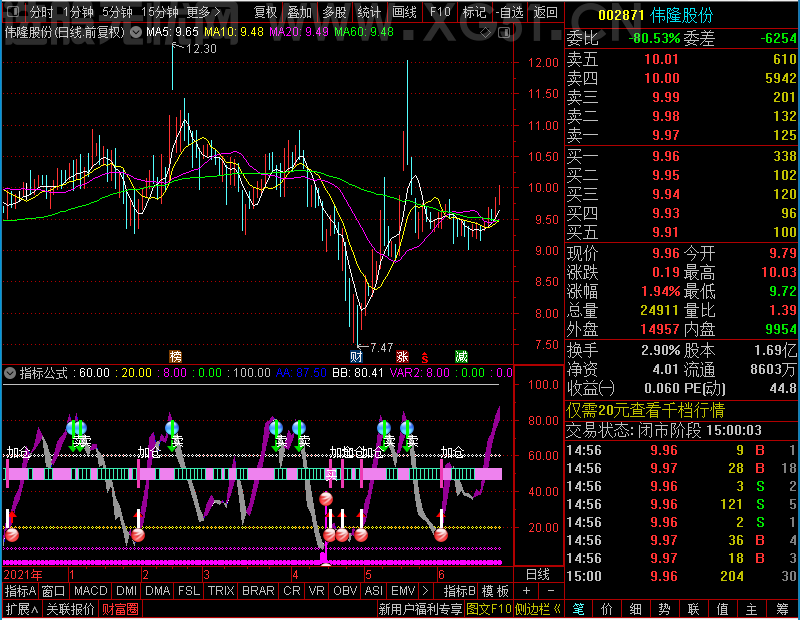Switch the indicator to EMV
Image resolution: width=800 pixels, height=620 pixels.
pos(403,591)
